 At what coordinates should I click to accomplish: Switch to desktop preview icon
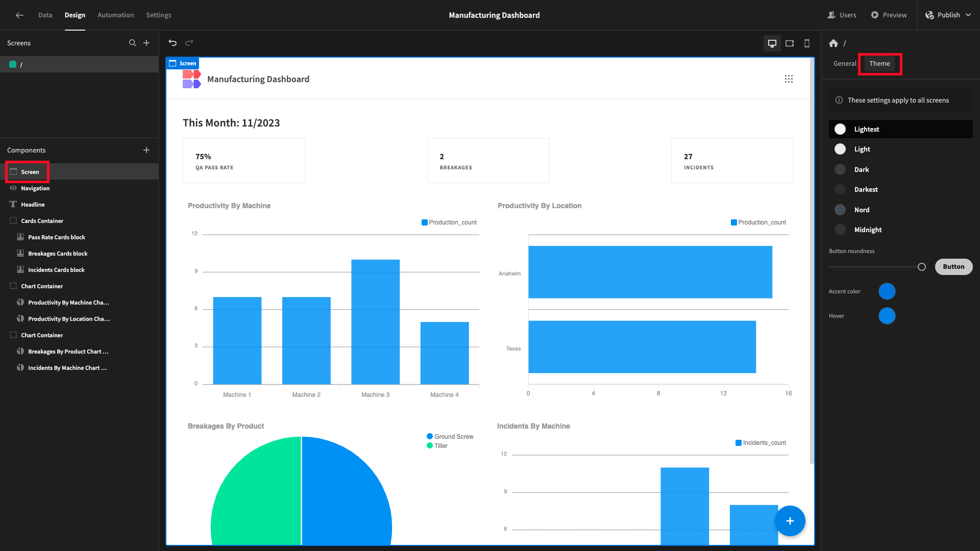point(772,43)
